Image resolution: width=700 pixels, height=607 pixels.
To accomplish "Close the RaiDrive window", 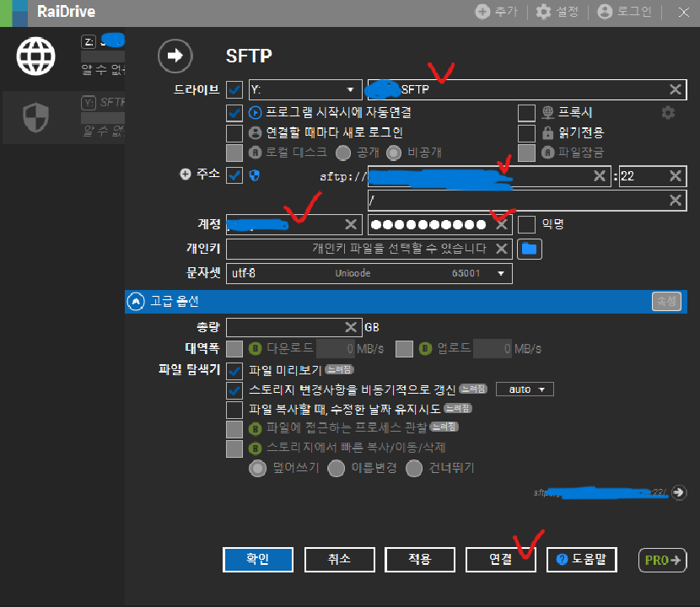I will coord(683,12).
